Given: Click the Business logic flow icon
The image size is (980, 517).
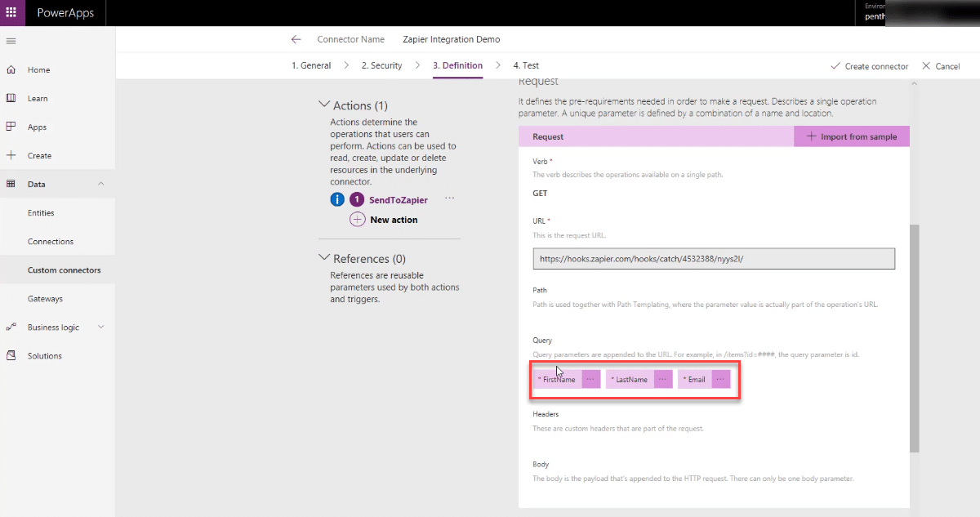Looking at the screenshot, I should (11, 328).
